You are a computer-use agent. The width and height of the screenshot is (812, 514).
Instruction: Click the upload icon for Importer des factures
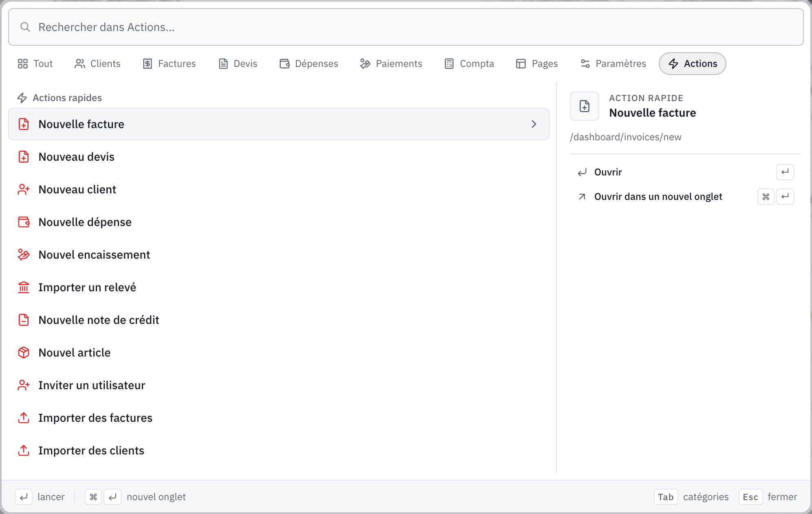pyautogui.click(x=24, y=418)
